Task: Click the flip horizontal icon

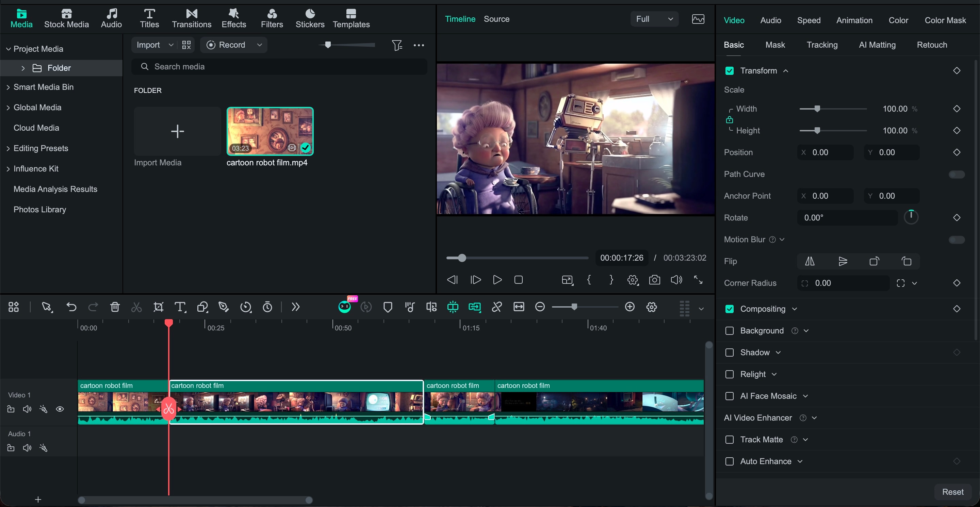Action: [x=810, y=261]
